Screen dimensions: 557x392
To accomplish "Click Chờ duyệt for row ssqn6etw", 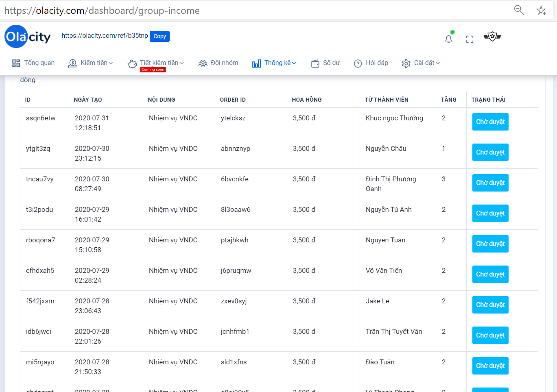I will point(490,122).
